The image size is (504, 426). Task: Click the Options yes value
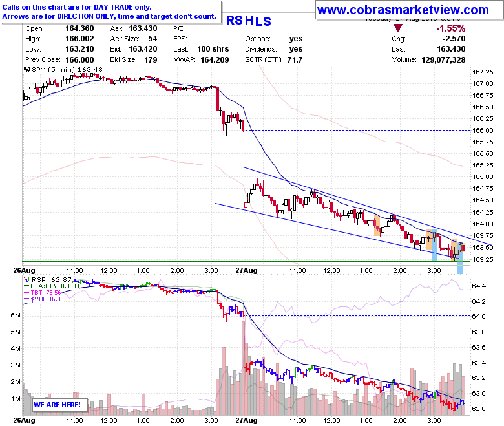[x=296, y=39]
